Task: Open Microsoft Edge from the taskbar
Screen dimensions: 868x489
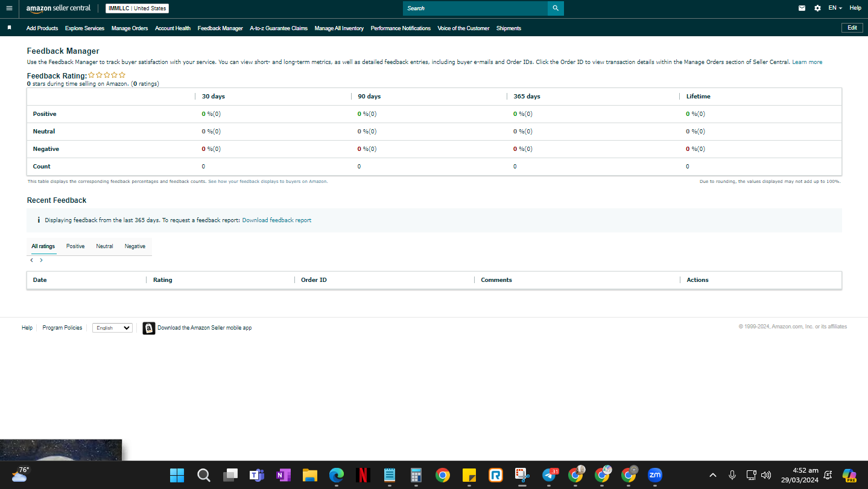Action: [x=337, y=475]
